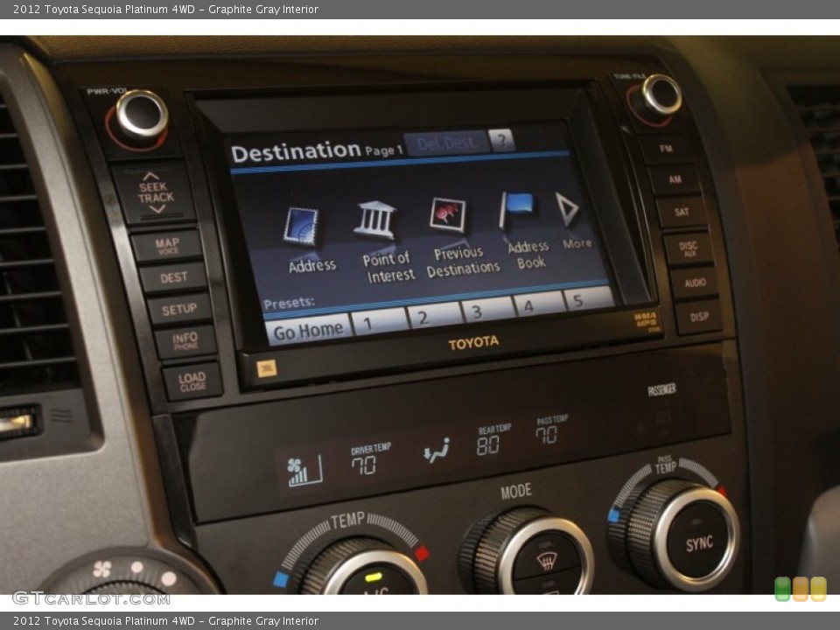Open the DEST menu button

[173, 277]
